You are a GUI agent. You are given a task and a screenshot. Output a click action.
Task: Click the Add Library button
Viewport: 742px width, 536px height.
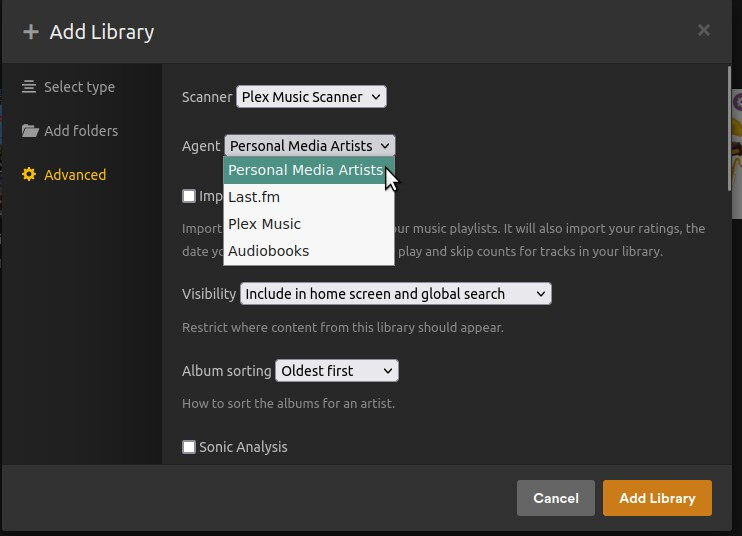click(x=656, y=498)
